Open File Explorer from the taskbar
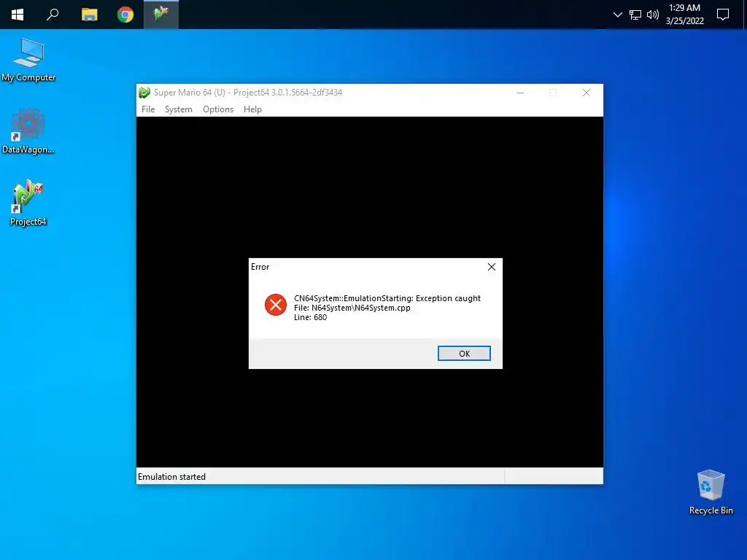The image size is (747, 560). click(89, 15)
